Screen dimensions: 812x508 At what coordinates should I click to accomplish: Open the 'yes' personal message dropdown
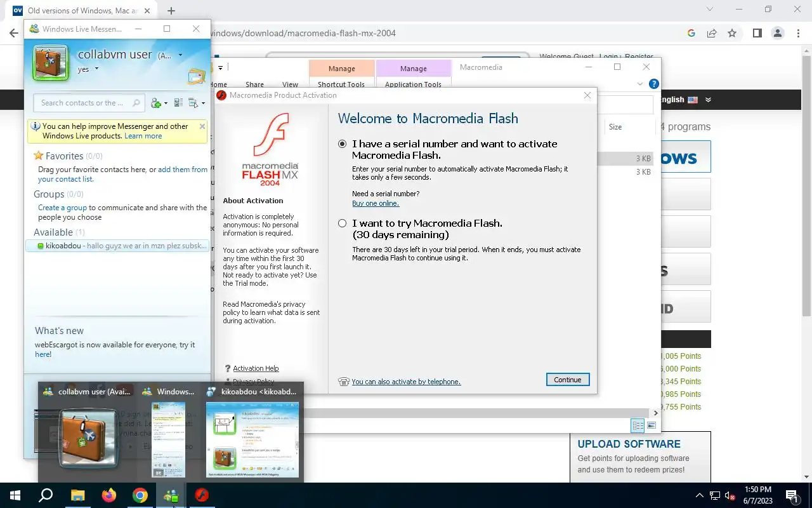(96, 69)
